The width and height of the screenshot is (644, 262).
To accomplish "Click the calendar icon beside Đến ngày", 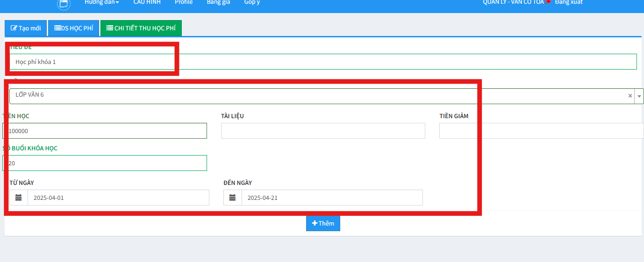I will [232, 198].
